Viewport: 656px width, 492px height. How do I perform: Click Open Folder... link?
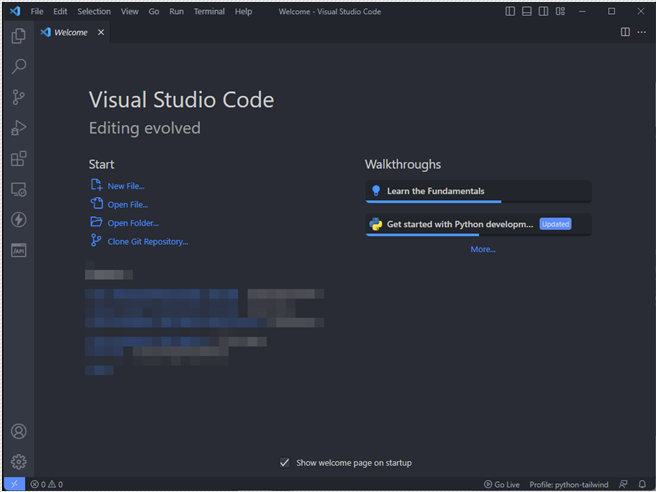pyautogui.click(x=133, y=223)
